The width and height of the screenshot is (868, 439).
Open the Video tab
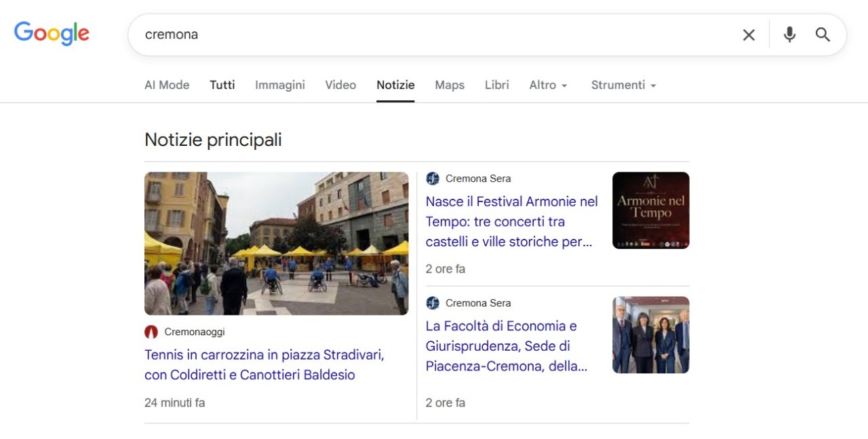click(x=340, y=85)
